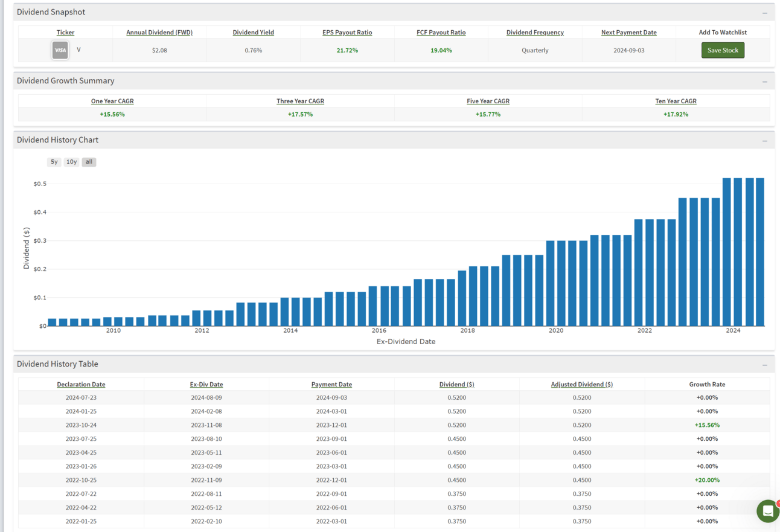Click the Payment Date column header
Viewport: 780px width, 532px height.
(331, 385)
